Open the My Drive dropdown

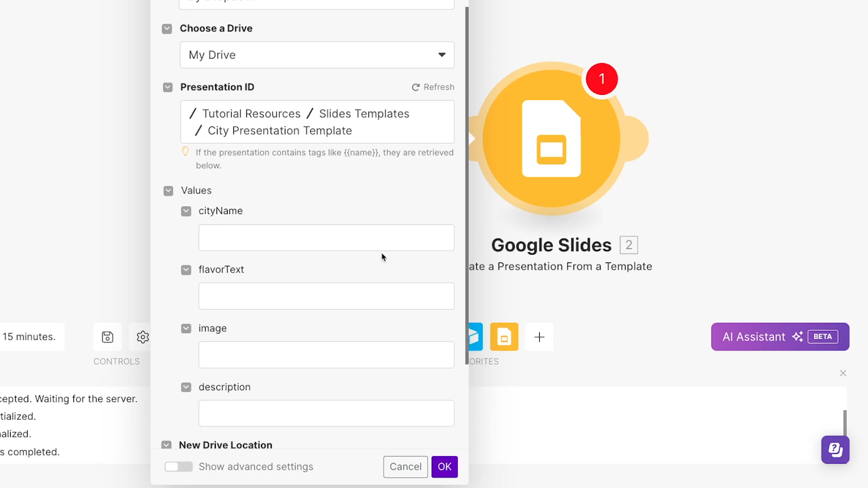[317, 55]
